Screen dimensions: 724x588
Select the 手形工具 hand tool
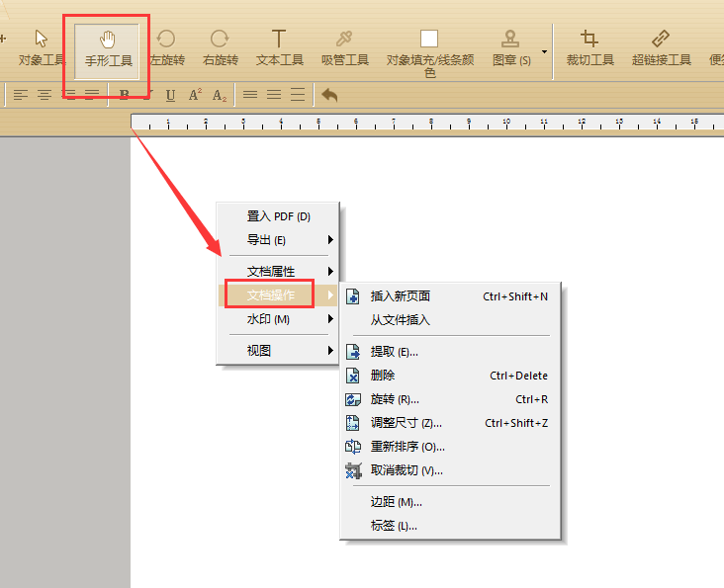(108, 49)
